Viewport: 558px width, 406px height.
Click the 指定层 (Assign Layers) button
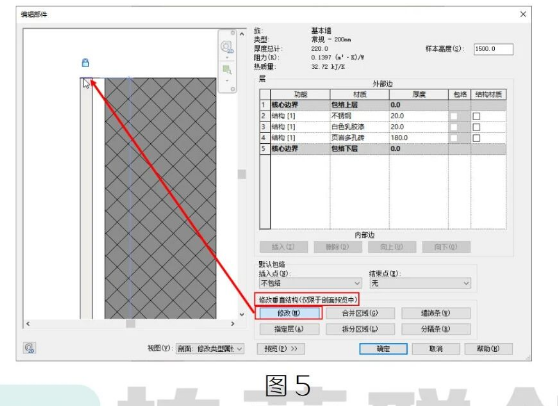coord(289,329)
